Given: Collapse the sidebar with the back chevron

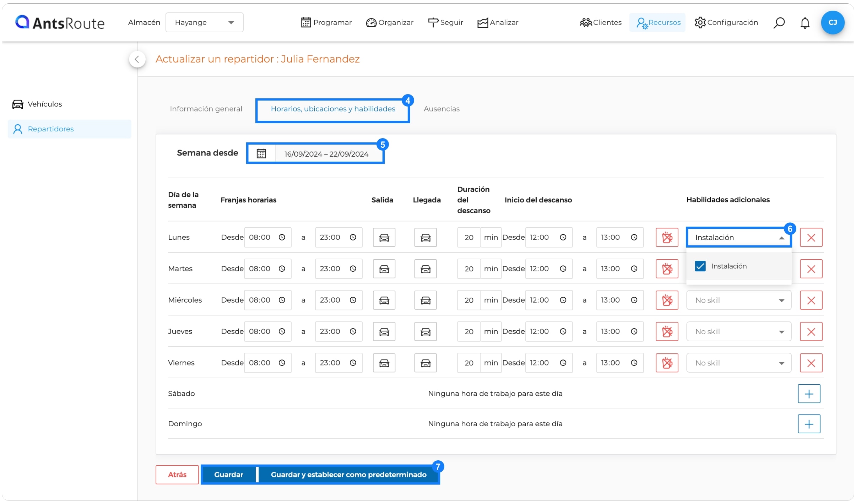Looking at the screenshot, I should click(x=137, y=59).
